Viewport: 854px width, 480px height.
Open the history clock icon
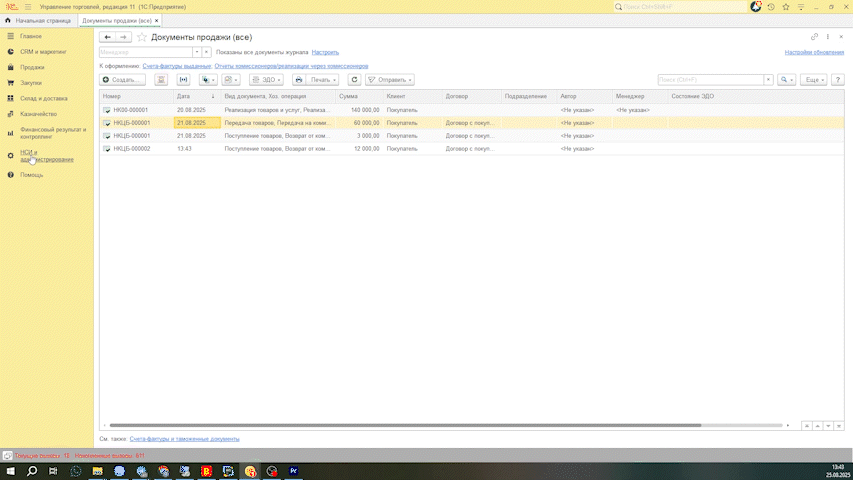click(x=771, y=7)
